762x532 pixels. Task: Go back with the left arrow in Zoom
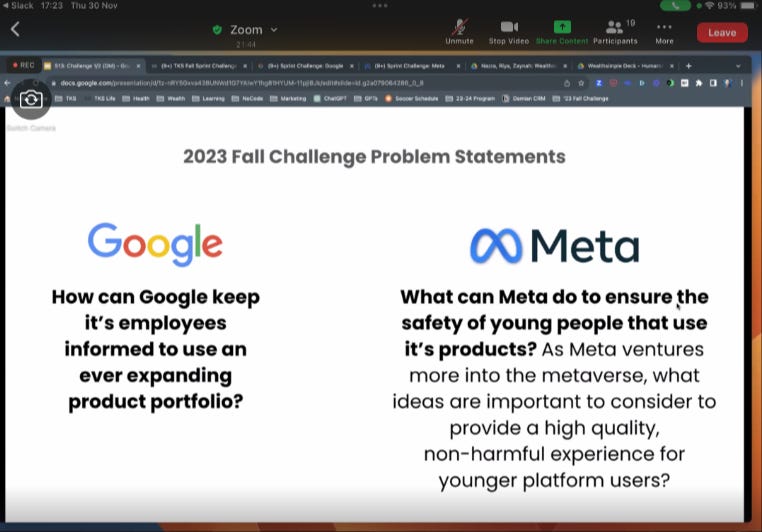tap(15, 29)
